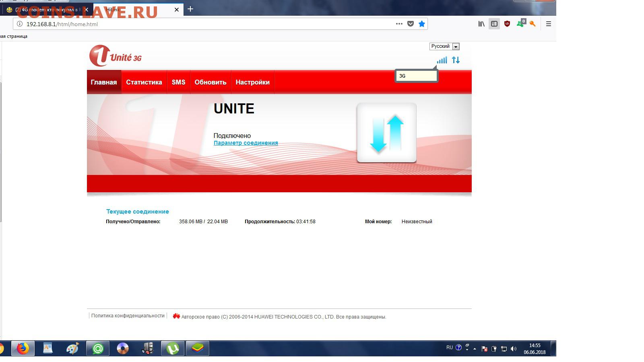Click the Huawei copyright logo icon

click(176, 316)
